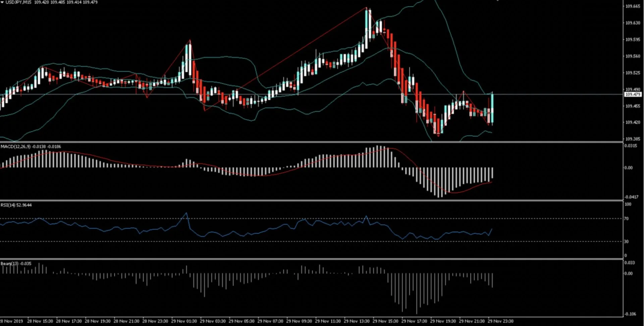The height and width of the screenshot is (326, 644).
Task: Select the 28 Nov 2019 time label
Action: (x=11, y=321)
